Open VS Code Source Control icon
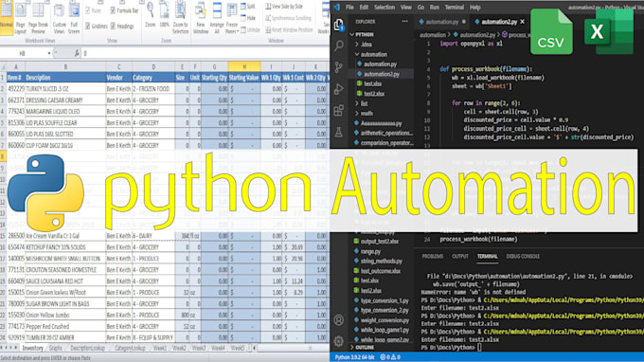The width and height of the screenshot is (644, 362). tap(339, 67)
